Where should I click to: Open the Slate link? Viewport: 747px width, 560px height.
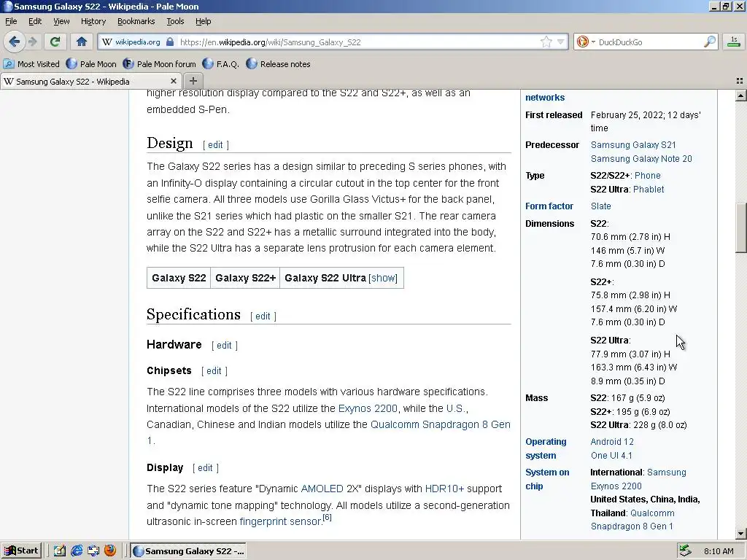[601, 206]
